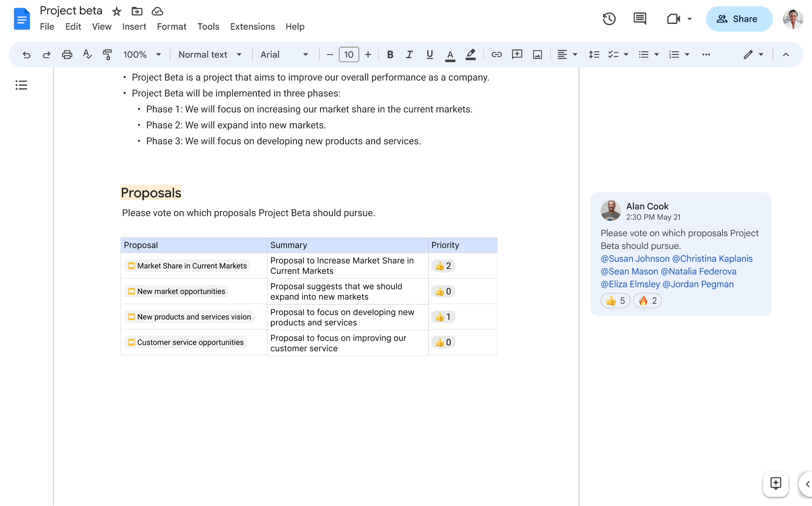Open the Extensions menu
The height and width of the screenshot is (506, 812).
pyautogui.click(x=252, y=26)
